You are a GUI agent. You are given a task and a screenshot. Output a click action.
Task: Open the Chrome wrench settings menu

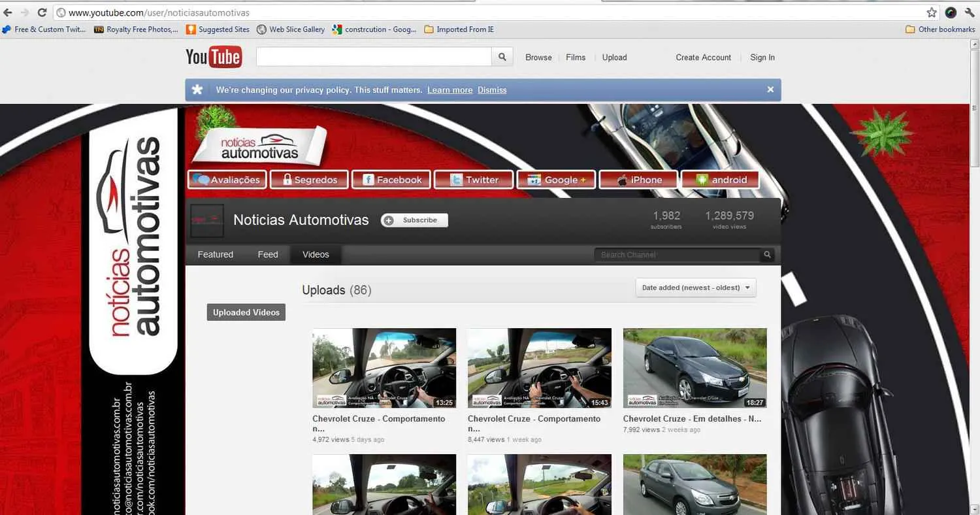(970, 12)
